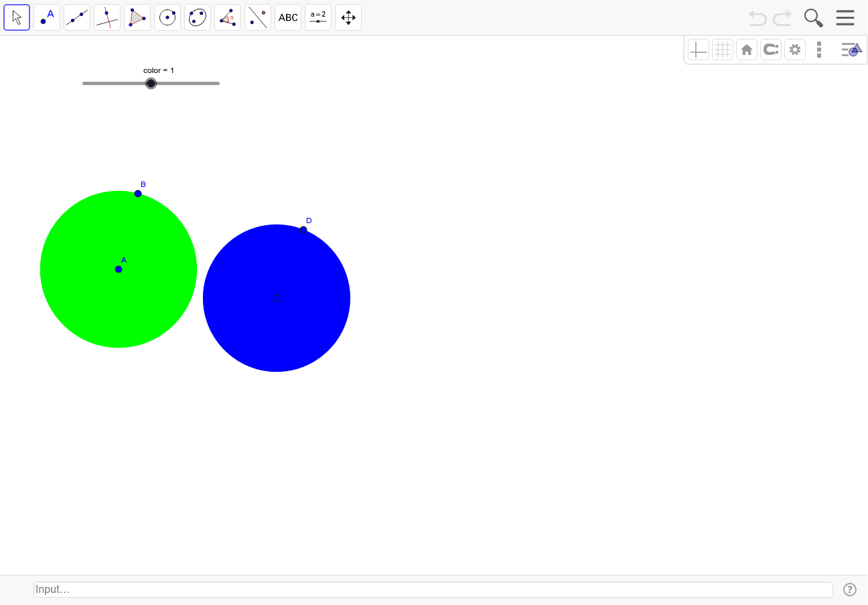Click in the Input bar field
Screen dimensions: 868x605
pos(433,590)
